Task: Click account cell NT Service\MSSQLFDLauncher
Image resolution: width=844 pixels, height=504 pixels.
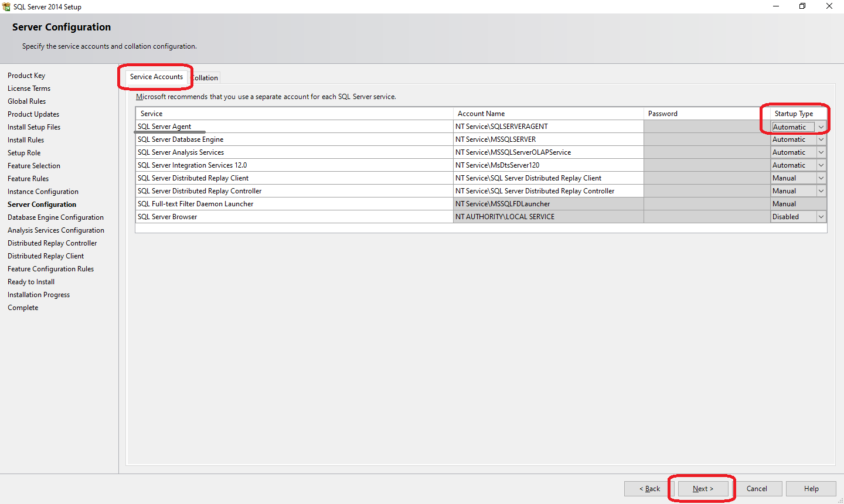Action: point(548,204)
